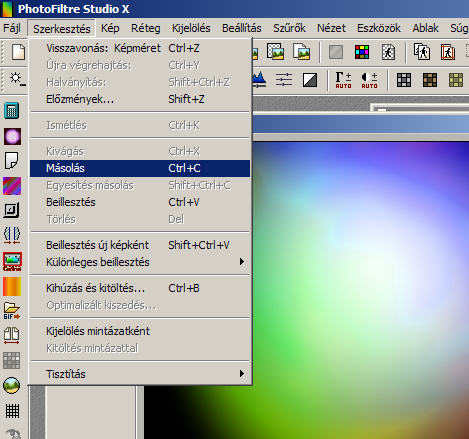This screenshot has height=439, width=469.
Task: Click the black grid filter icon
Action: click(x=404, y=80)
